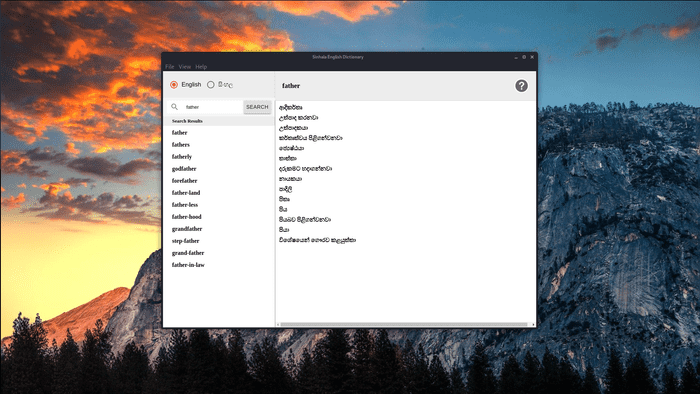Choose 'godfather' from results list
Image resolution: width=700 pixels, height=394 pixels.
(184, 169)
